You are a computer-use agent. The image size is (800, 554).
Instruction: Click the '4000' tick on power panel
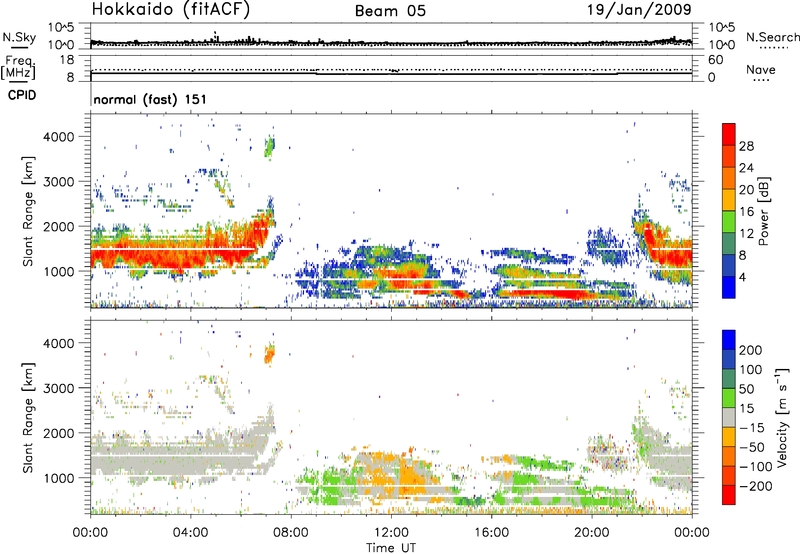[x=59, y=137]
